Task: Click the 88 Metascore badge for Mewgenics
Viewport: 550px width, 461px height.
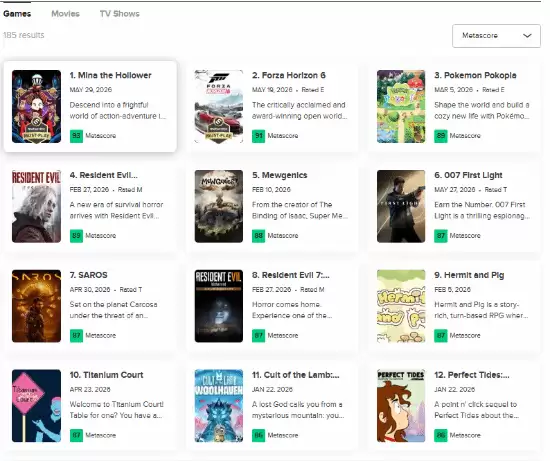Action: pos(259,236)
